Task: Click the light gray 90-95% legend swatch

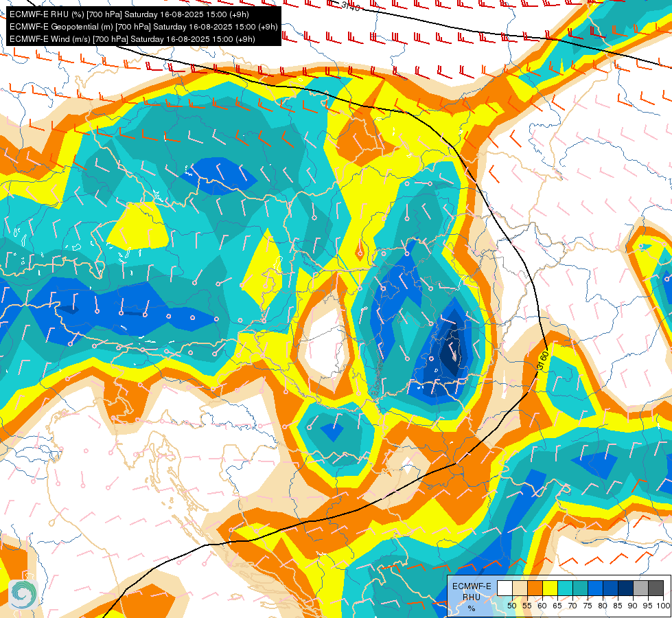Action: click(640, 588)
